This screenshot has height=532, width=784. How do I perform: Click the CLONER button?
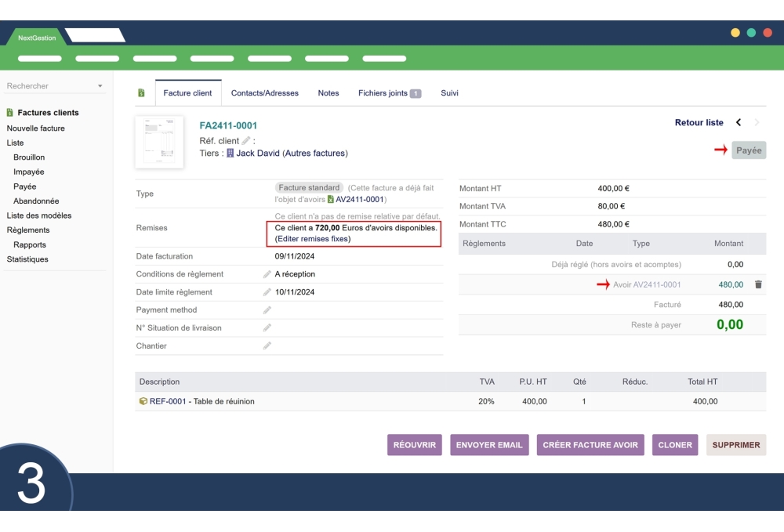674,444
